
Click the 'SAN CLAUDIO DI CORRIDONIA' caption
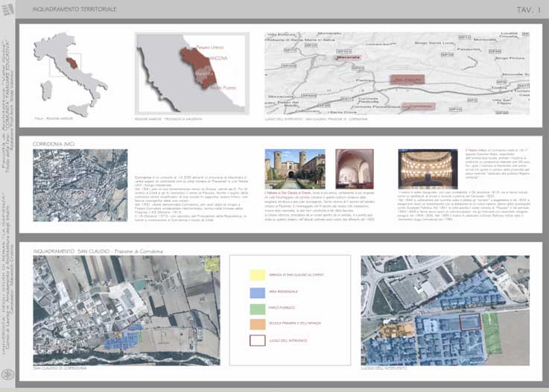(x=60, y=368)
